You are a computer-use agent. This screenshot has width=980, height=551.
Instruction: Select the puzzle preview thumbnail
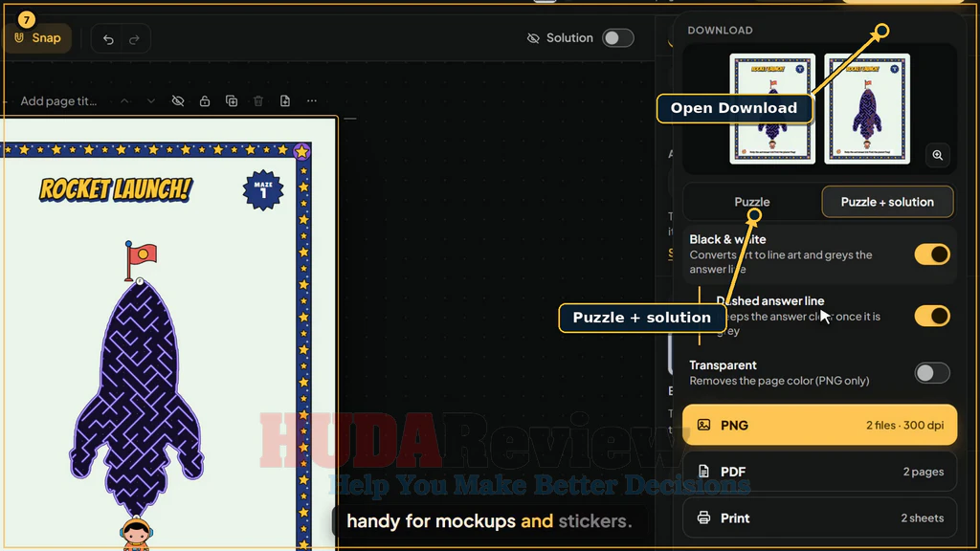click(772, 109)
